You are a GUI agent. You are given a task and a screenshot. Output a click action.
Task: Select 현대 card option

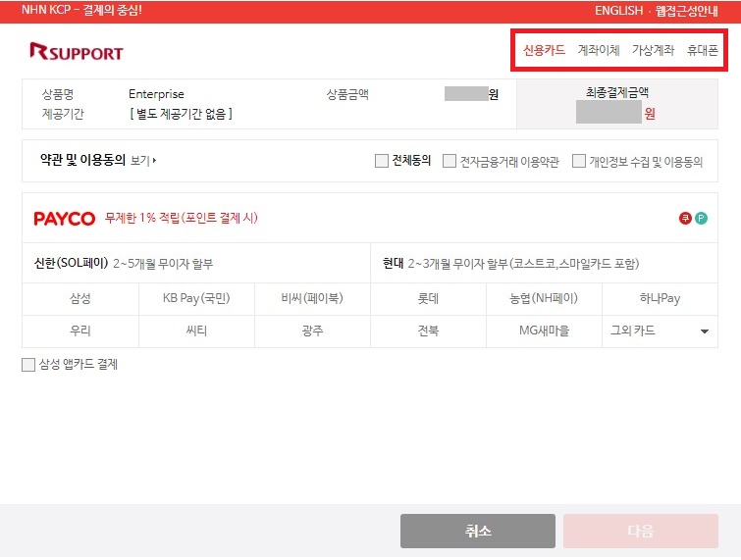544,264
